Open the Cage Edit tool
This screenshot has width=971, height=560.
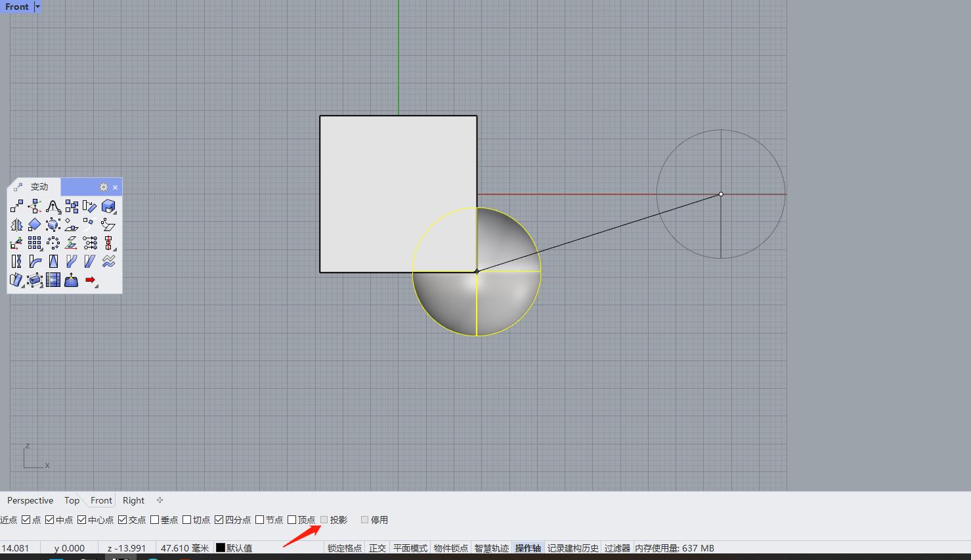tap(35, 280)
